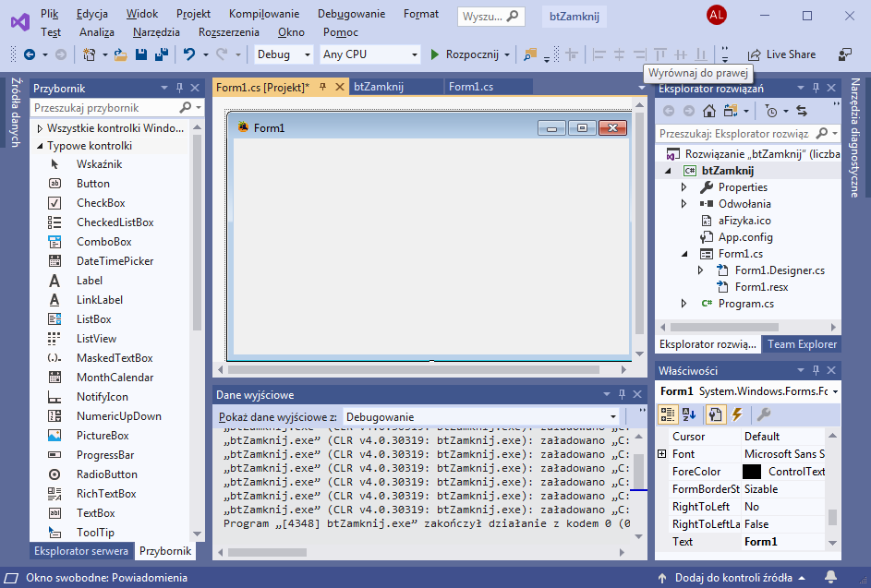Image resolution: width=871 pixels, height=588 pixels.
Task: Click the Home icon in Eksplorator rozwiązań
Action: click(708, 111)
